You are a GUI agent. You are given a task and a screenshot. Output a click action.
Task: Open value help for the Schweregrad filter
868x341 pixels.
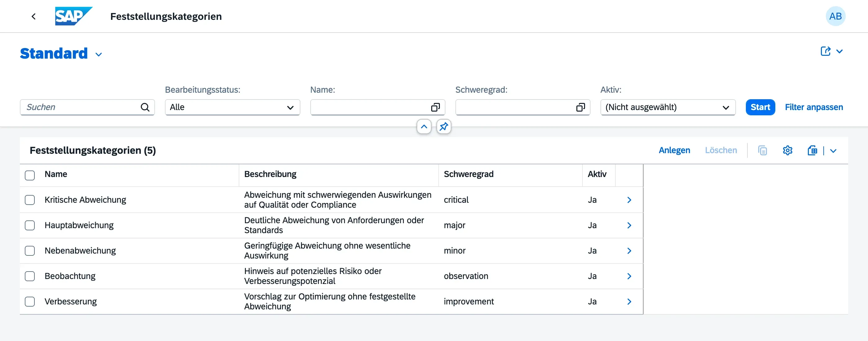[580, 107]
